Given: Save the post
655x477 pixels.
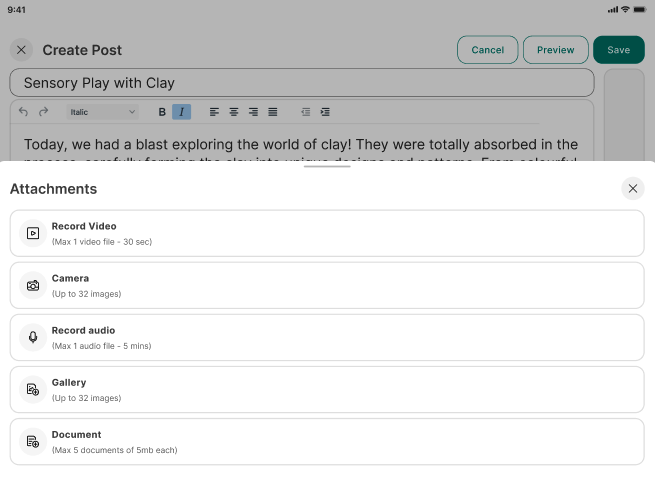Looking at the screenshot, I should point(619,50).
